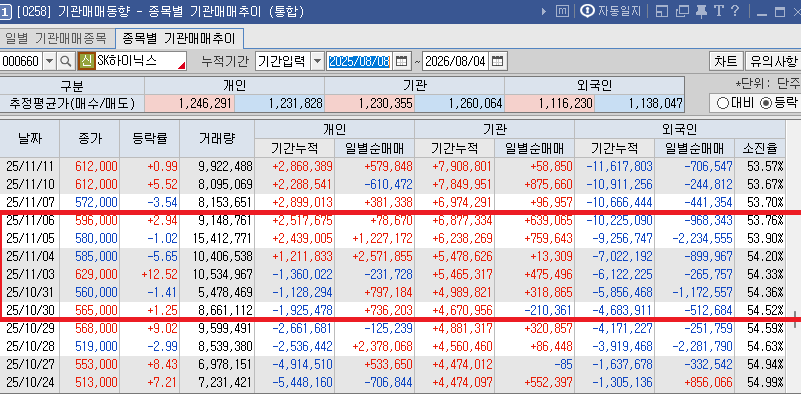Open help with the question mark icon
The height and width of the screenshot is (394, 801).
point(735,11)
